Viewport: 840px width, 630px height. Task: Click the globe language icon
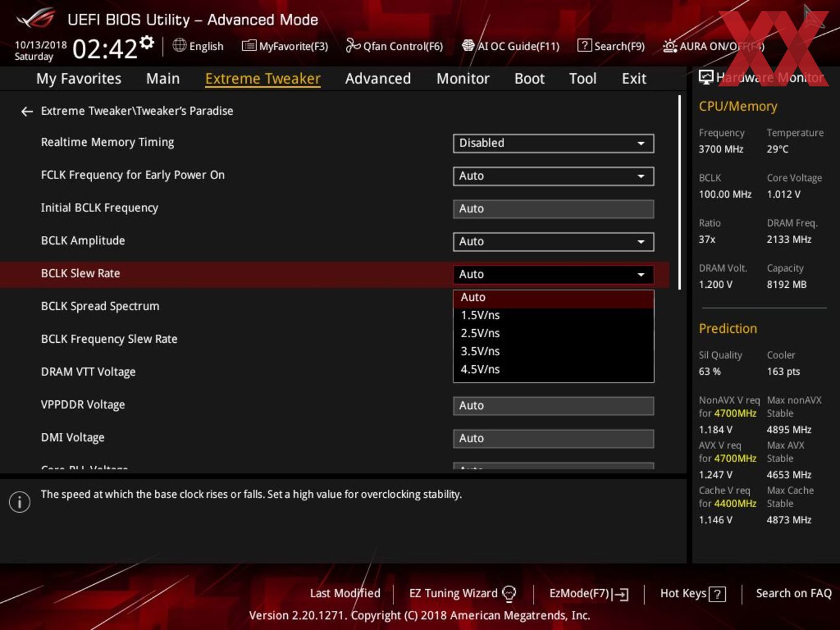pos(180,45)
